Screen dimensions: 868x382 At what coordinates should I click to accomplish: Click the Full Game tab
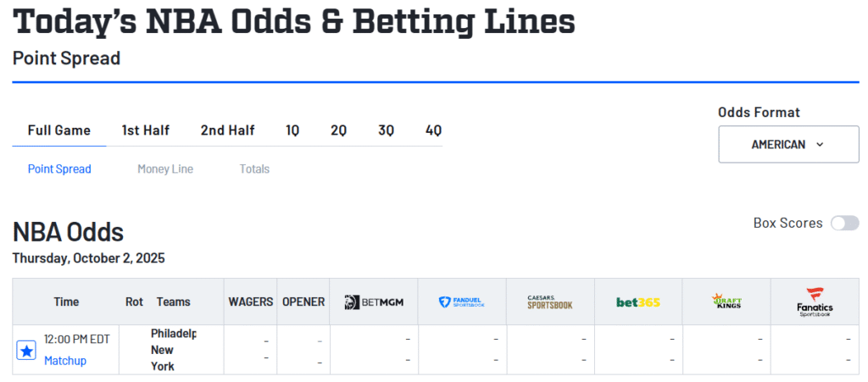(59, 130)
